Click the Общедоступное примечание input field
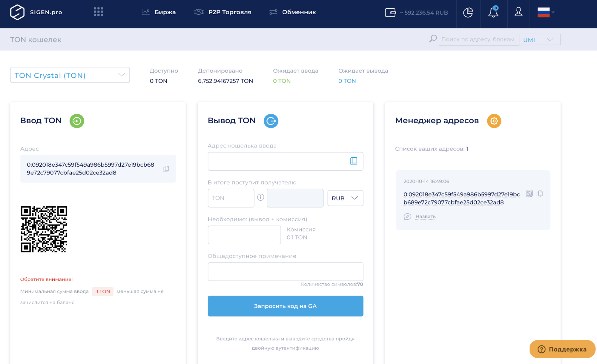Viewport: 597px width, 364px height. tap(285, 271)
